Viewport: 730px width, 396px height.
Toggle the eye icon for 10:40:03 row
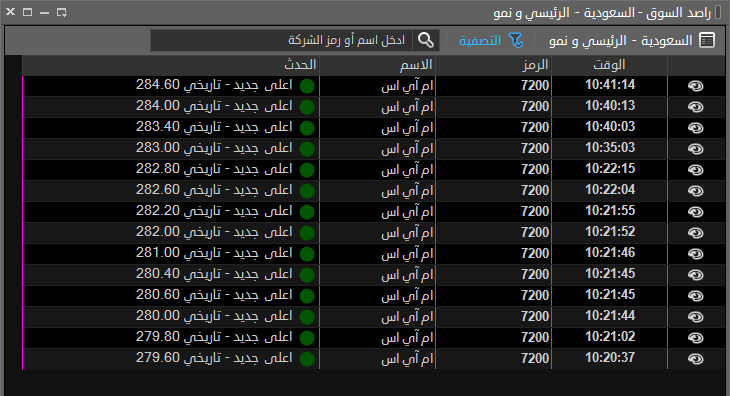[x=696, y=128]
